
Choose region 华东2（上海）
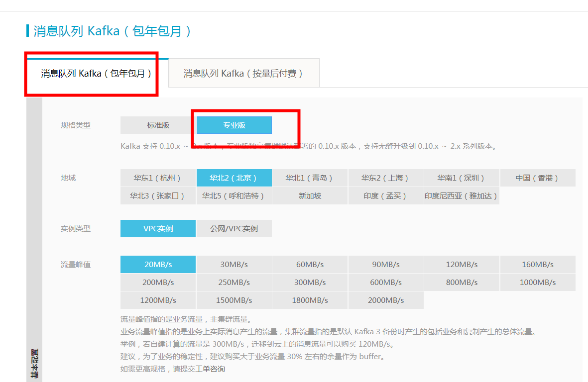click(386, 178)
